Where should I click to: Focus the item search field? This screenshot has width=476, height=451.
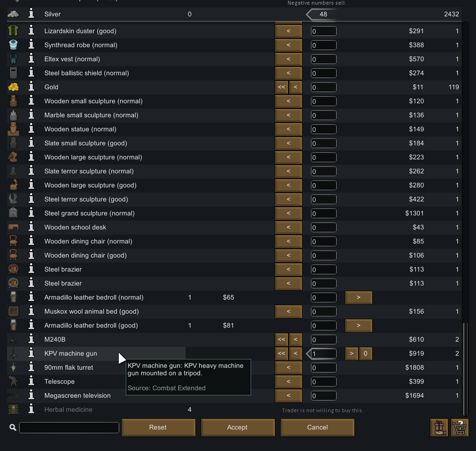click(69, 427)
